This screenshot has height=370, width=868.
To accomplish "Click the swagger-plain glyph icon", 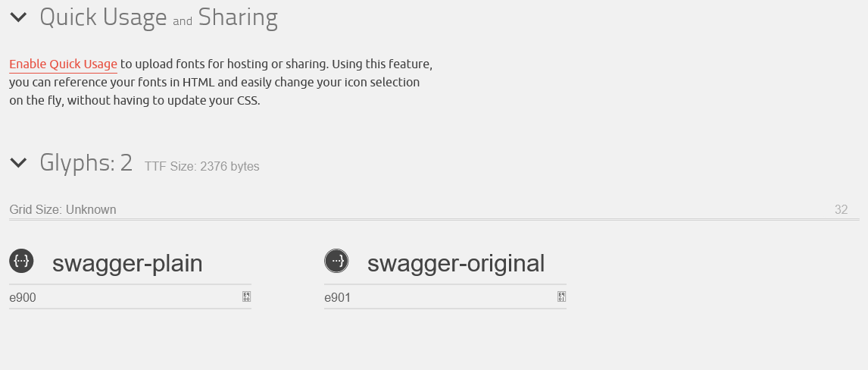I will click(20, 262).
